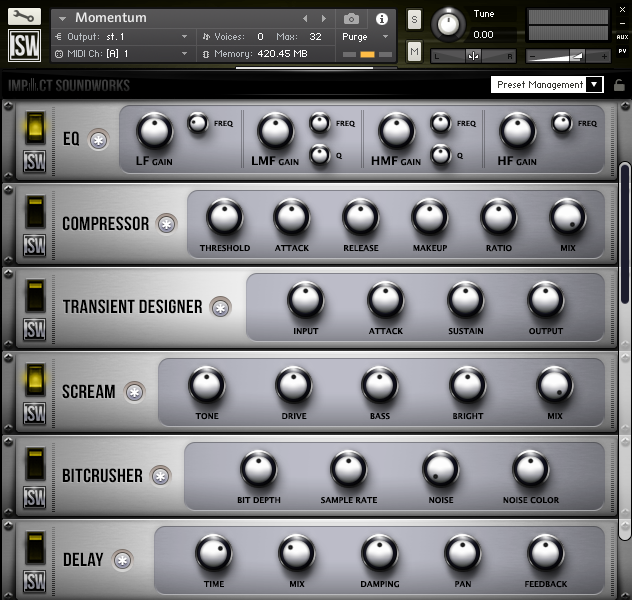Viewport: 632px width, 600px height.
Task: Click the volume plus button
Action: click(x=604, y=56)
